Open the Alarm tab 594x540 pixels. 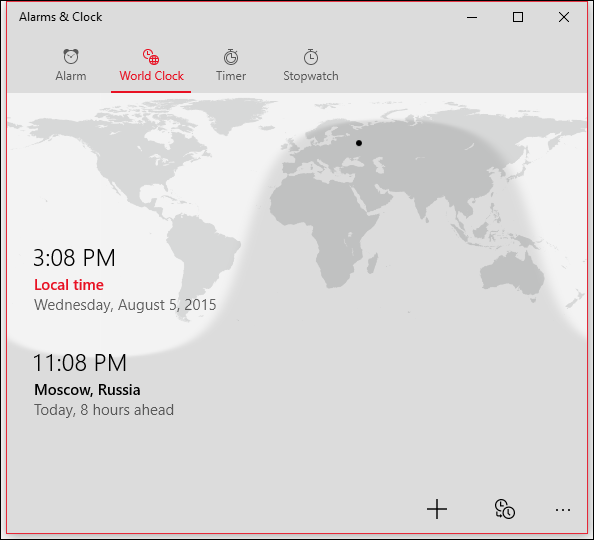pos(71,65)
